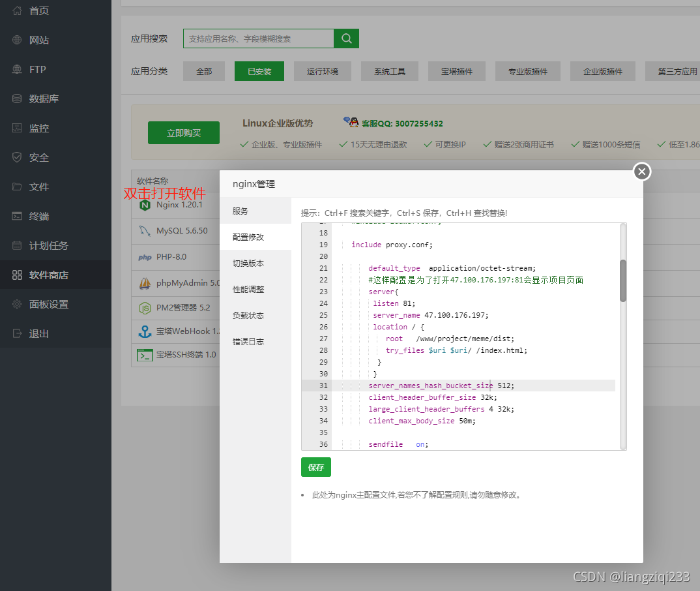
Task: Click the FTP sidebar icon
Action: point(17,69)
